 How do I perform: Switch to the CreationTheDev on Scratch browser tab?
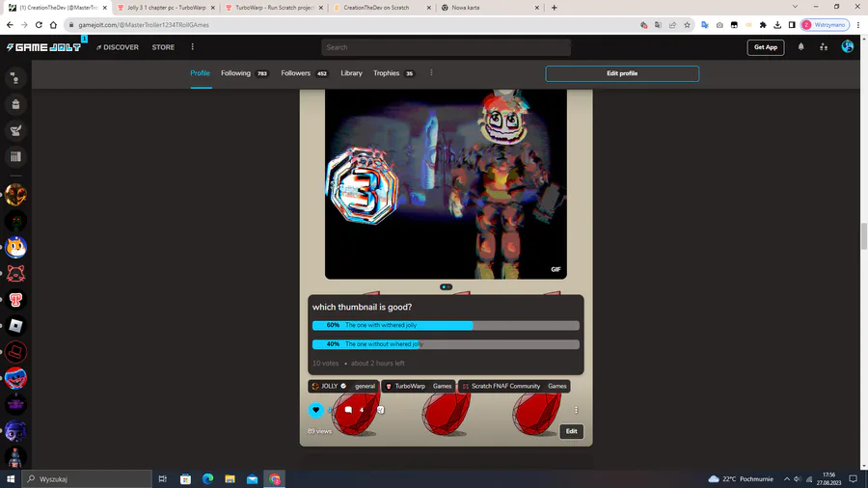[x=382, y=8]
